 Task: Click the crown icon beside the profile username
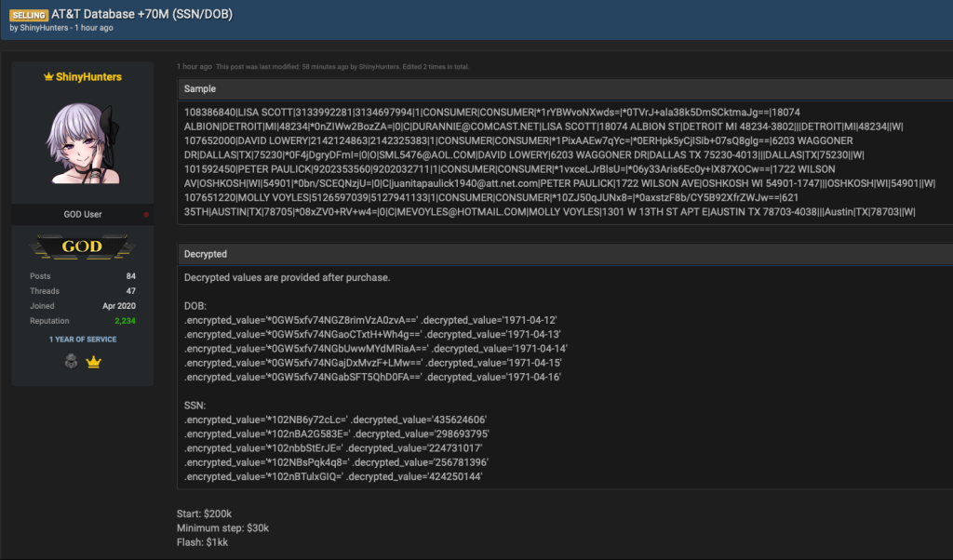coord(49,77)
